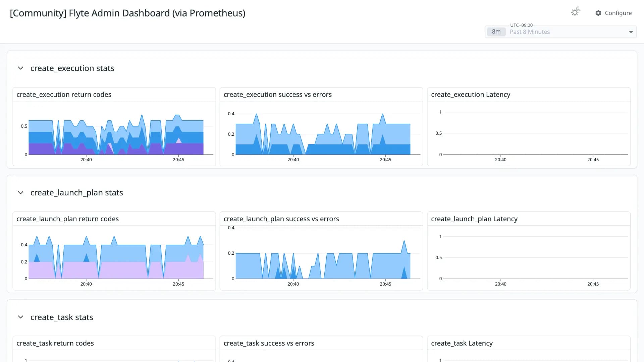Screen dimensions: 644x362
Task: Select the create_launch_plan Latency widget title
Action: point(474,219)
